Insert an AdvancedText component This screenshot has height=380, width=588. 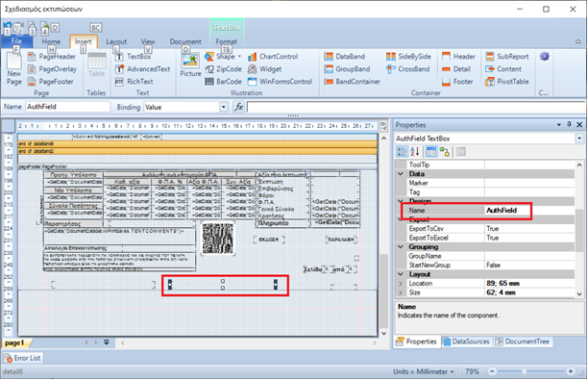(x=143, y=69)
